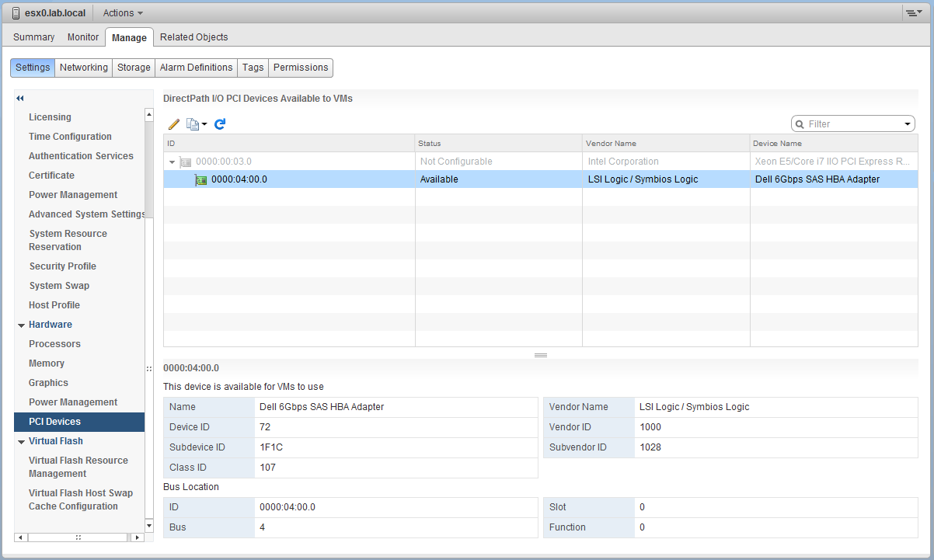Click the device icon beside 0000:00:03.0

tap(184, 162)
